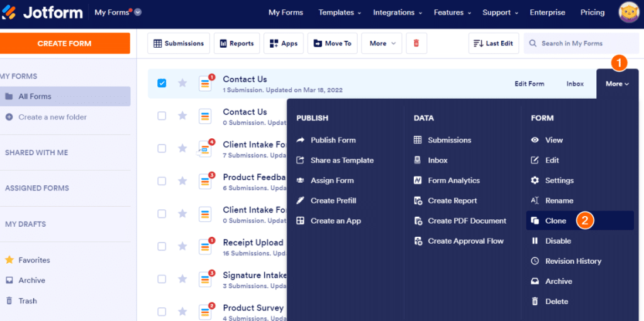This screenshot has width=644, height=321.
Task: Click the Publish Form arrow icon
Action: (x=301, y=140)
